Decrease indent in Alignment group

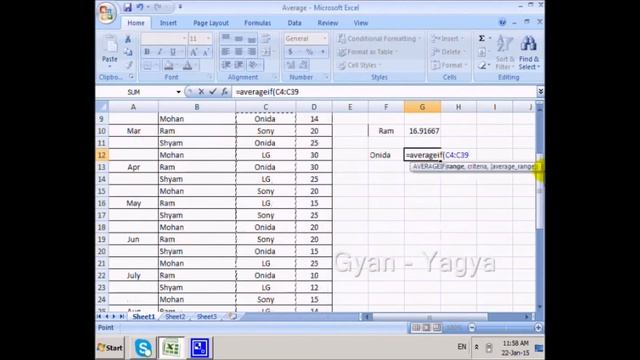[x=226, y=65]
